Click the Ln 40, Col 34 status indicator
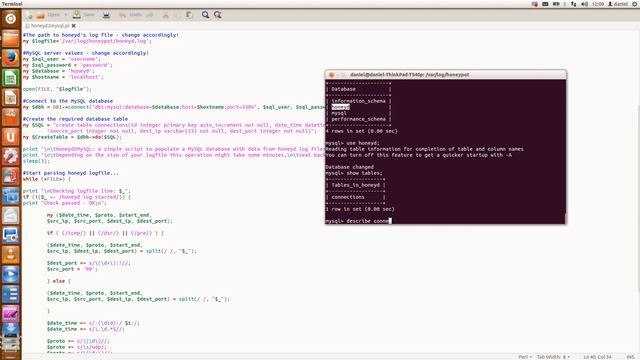 click(597, 357)
